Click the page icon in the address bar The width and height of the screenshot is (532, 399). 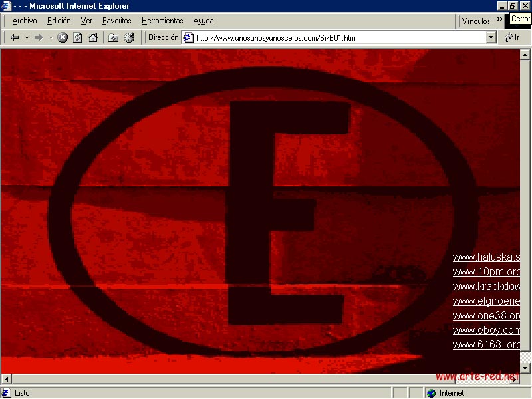tap(188, 38)
